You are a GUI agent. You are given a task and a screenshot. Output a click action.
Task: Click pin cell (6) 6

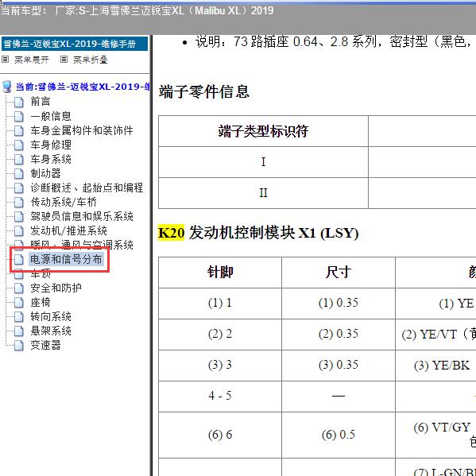coord(220,435)
